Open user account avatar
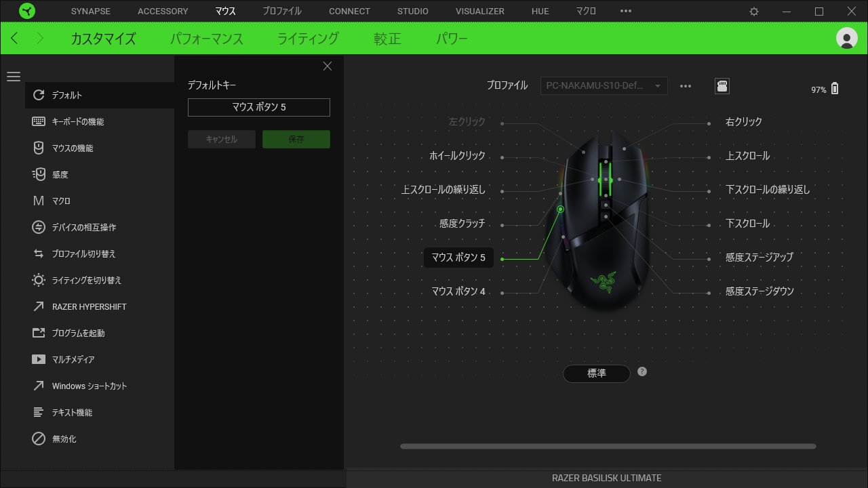Viewport: 868px width, 488px height. pyautogui.click(x=847, y=38)
